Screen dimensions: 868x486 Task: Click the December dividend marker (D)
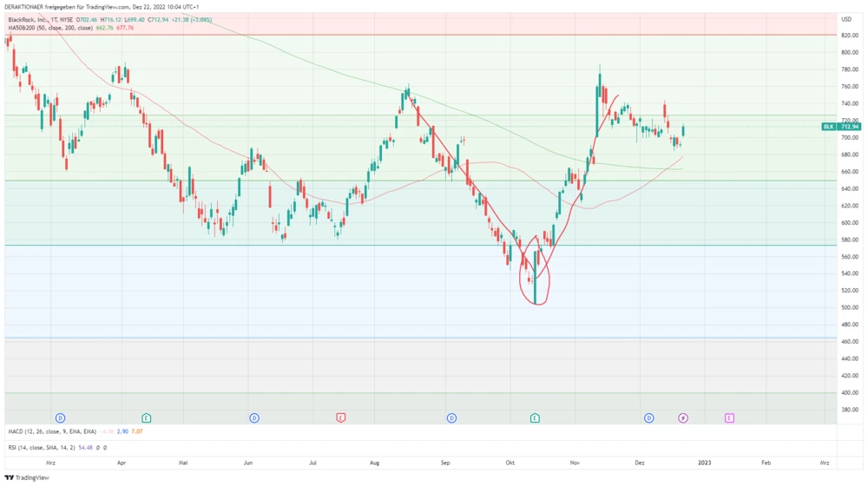649,418
